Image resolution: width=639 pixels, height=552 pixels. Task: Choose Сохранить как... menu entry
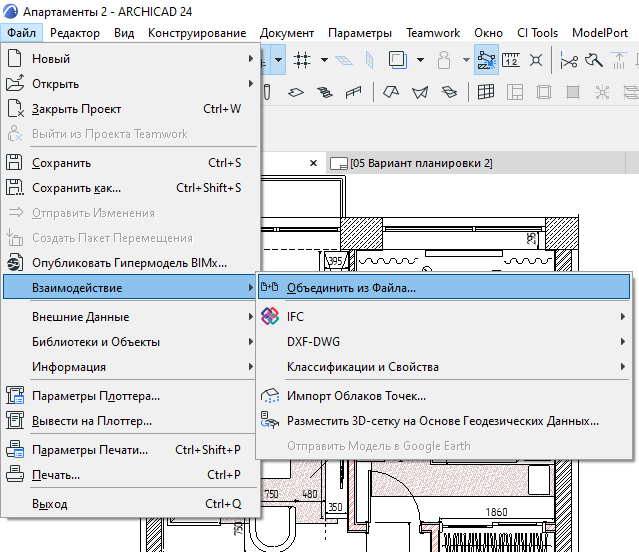tap(130, 187)
